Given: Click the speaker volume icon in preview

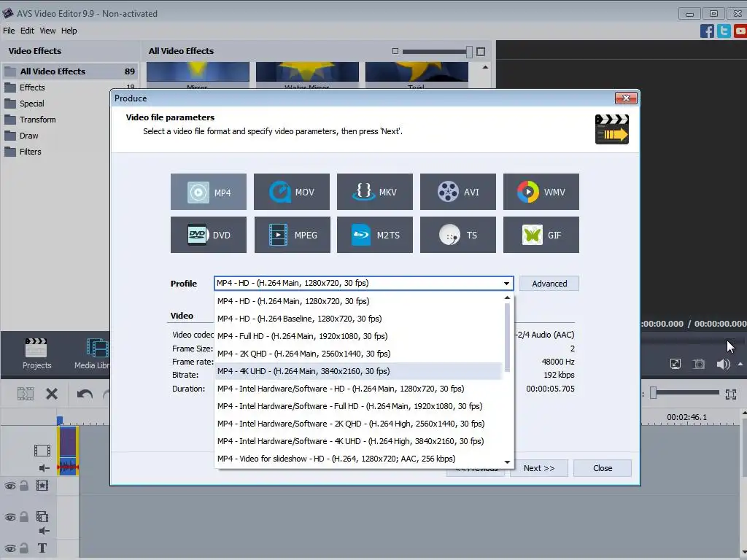Looking at the screenshot, I should point(723,365).
